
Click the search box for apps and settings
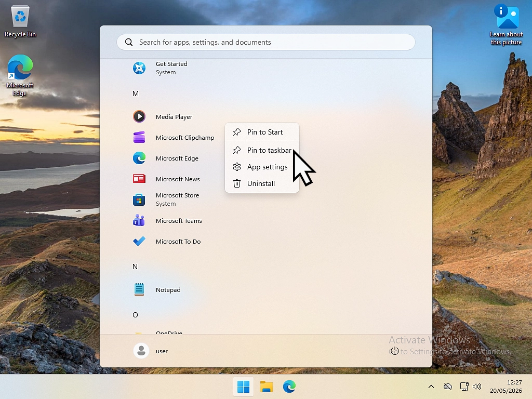[x=266, y=42]
